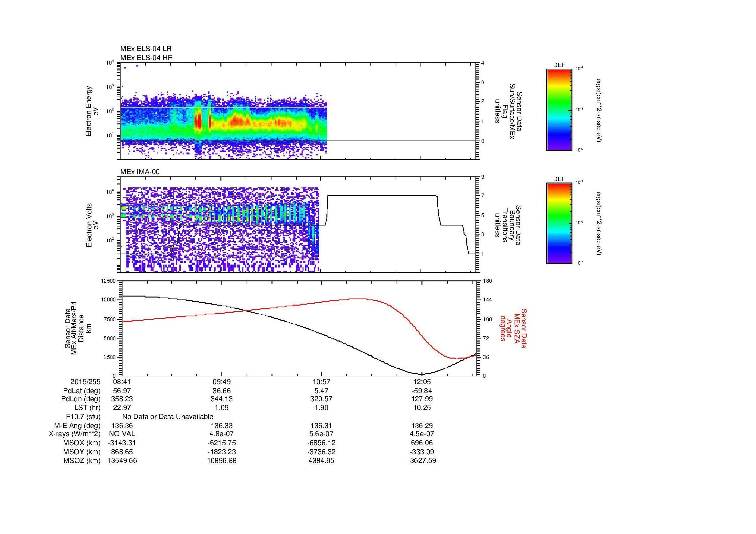Click the boundary transitions plateau line at level 7
The width and height of the screenshot is (756, 534).
click(382, 196)
